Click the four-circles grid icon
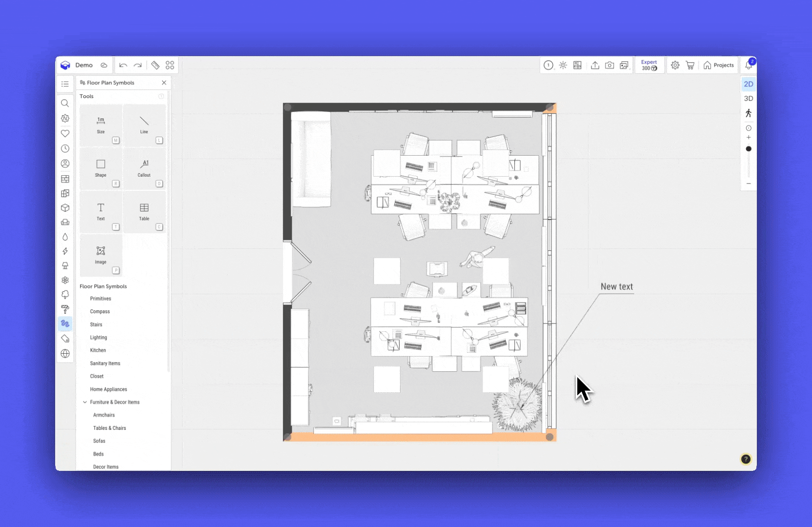This screenshot has height=527, width=812. (x=170, y=65)
